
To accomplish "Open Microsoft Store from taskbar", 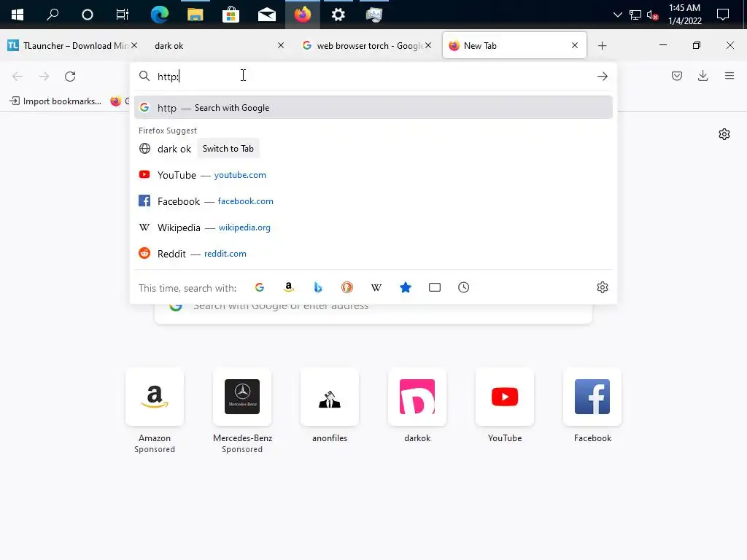I will 231,15.
